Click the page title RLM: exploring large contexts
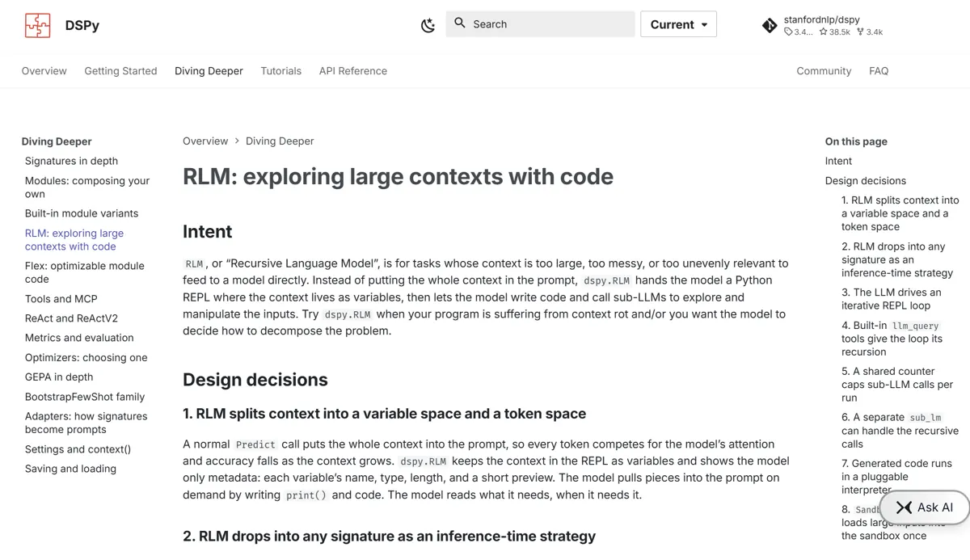The image size is (970, 560). click(399, 176)
